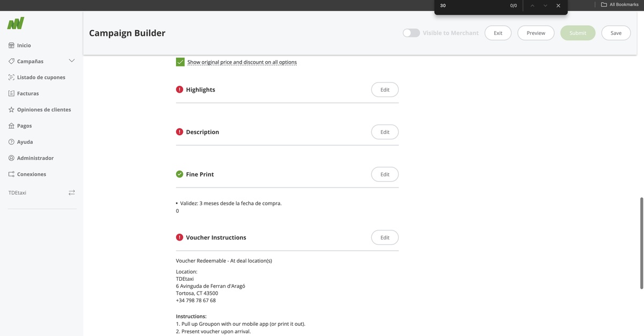The height and width of the screenshot is (336, 644).
Task: Click the Campaign Builder heading
Action: pos(127,33)
